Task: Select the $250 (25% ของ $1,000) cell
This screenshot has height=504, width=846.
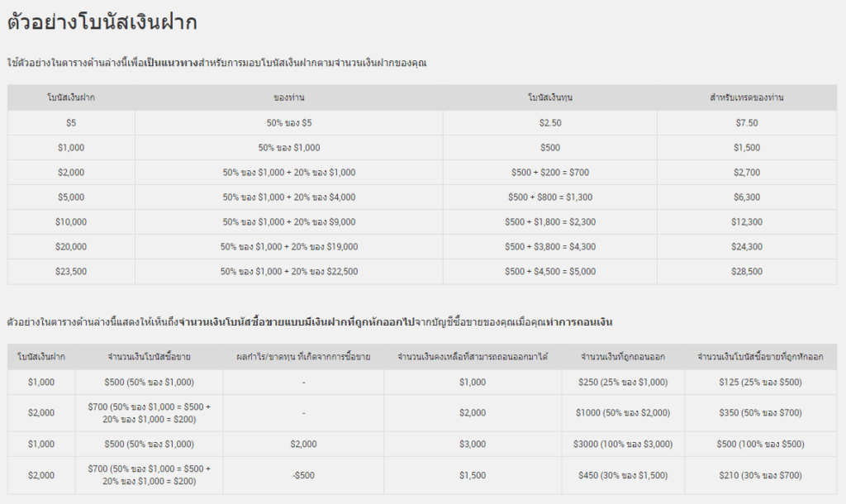Action: 623,383
